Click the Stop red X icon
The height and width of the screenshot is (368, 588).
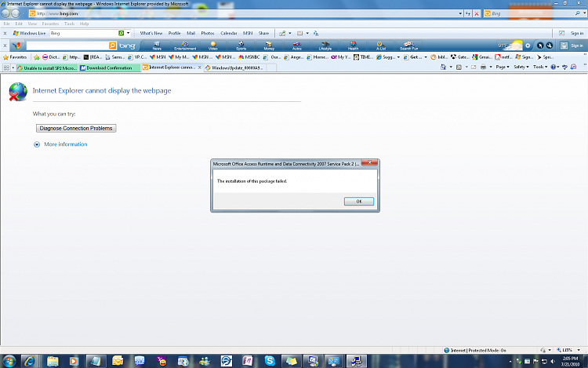pos(477,13)
